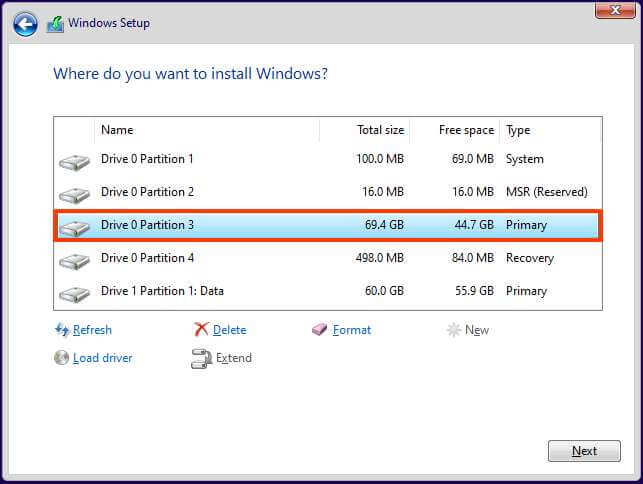The image size is (643, 484).
Task: Click the Format eraser icon
Action: (320, 330)
